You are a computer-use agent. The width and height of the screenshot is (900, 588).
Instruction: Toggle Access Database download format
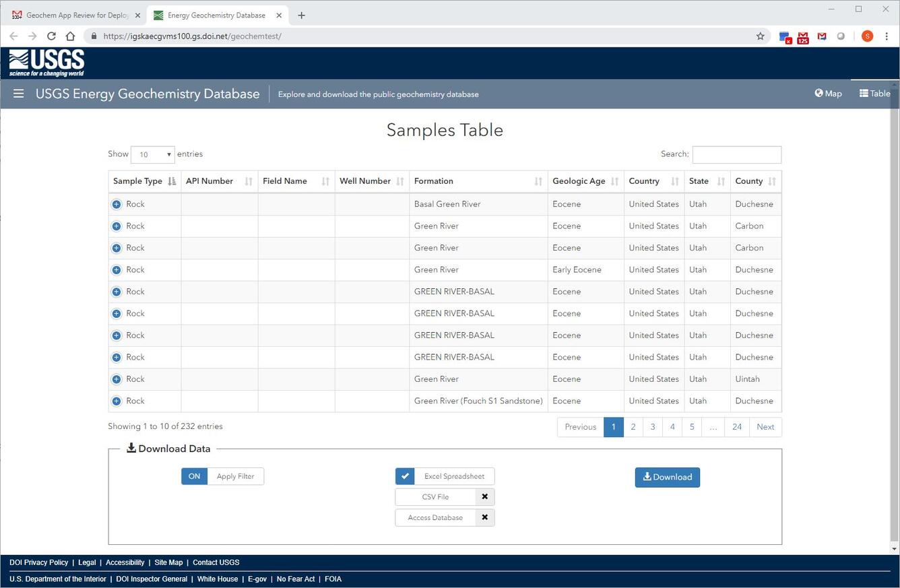(x=445, y=518)
